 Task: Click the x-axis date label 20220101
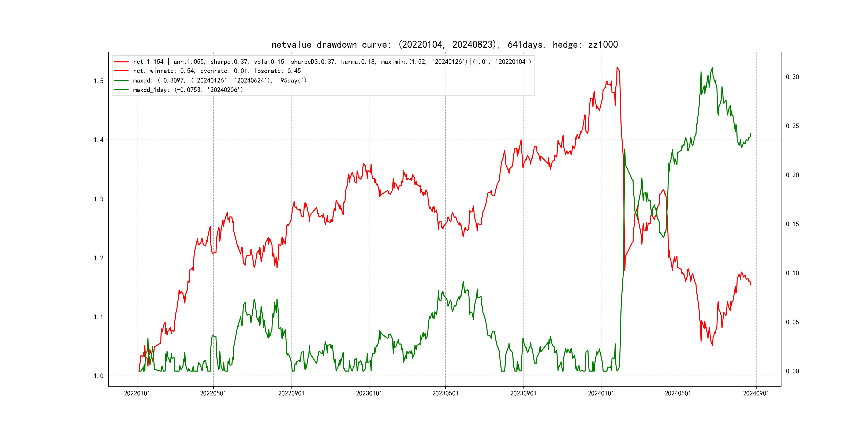pos(137,394)
